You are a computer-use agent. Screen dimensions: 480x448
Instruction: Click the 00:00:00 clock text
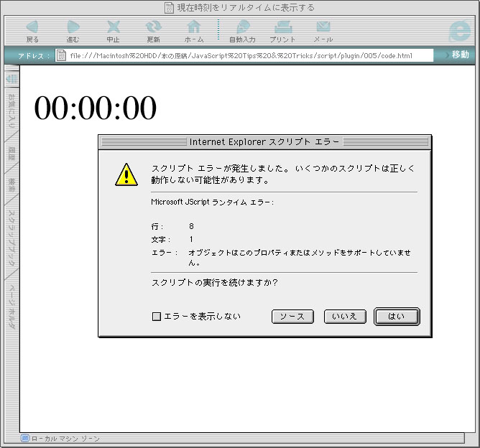coord(95,108)
